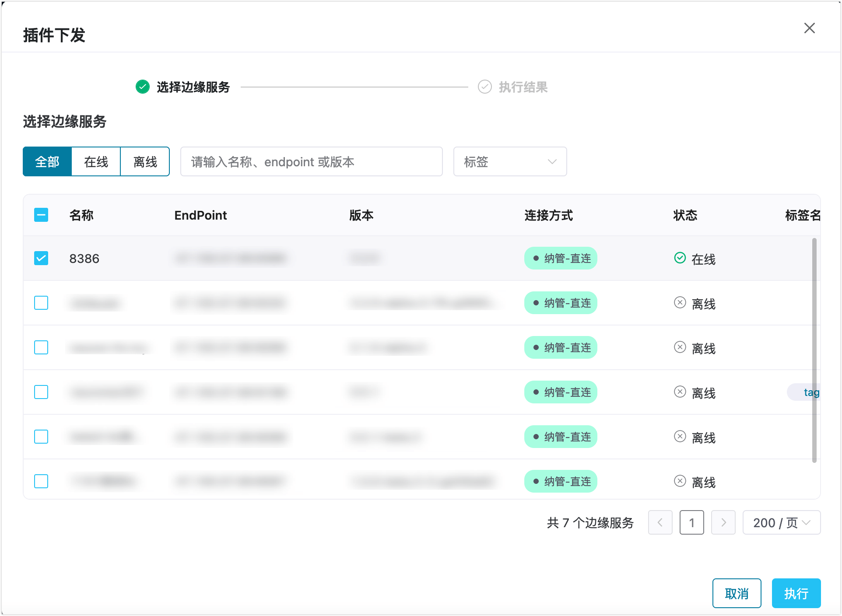The height and width of the screenshot is (616, 842).
Task: Switch to the 离线 tab
Action: (145, 161)
